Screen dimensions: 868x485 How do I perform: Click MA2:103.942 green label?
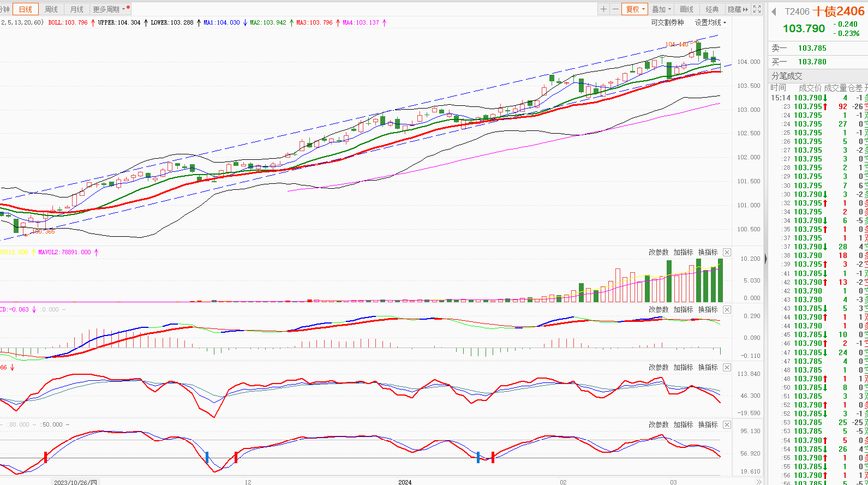[268, 22]
